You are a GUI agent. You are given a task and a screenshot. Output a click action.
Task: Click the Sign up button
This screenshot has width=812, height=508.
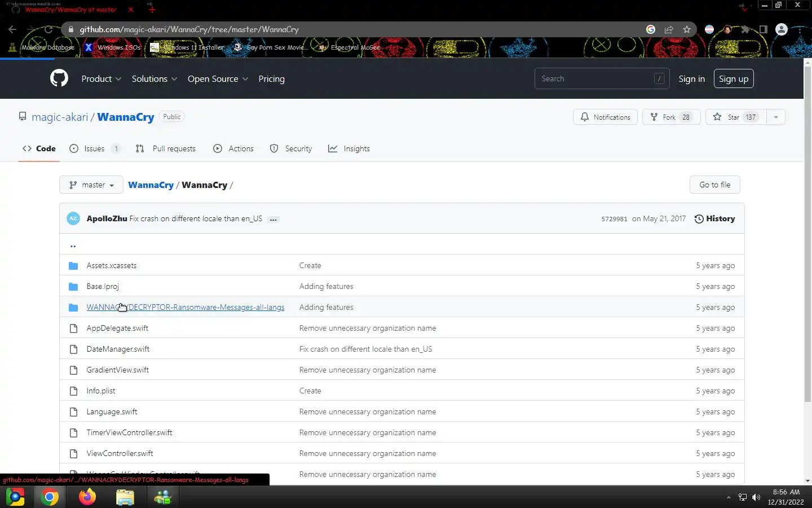(734, 78)
